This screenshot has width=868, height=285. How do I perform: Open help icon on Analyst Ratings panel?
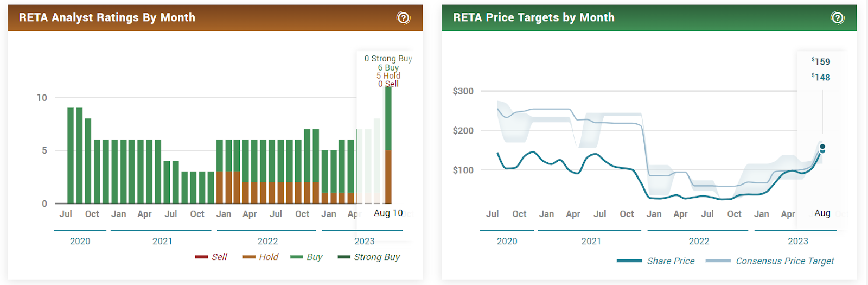pos(403,18)
